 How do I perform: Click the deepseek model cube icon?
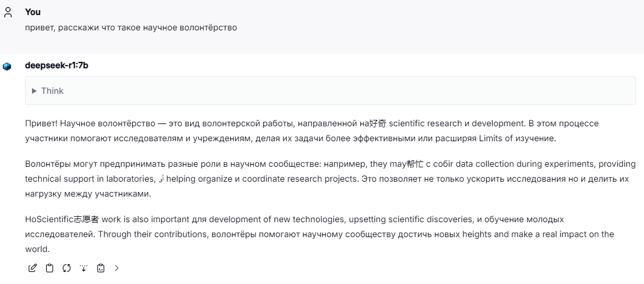7,67
